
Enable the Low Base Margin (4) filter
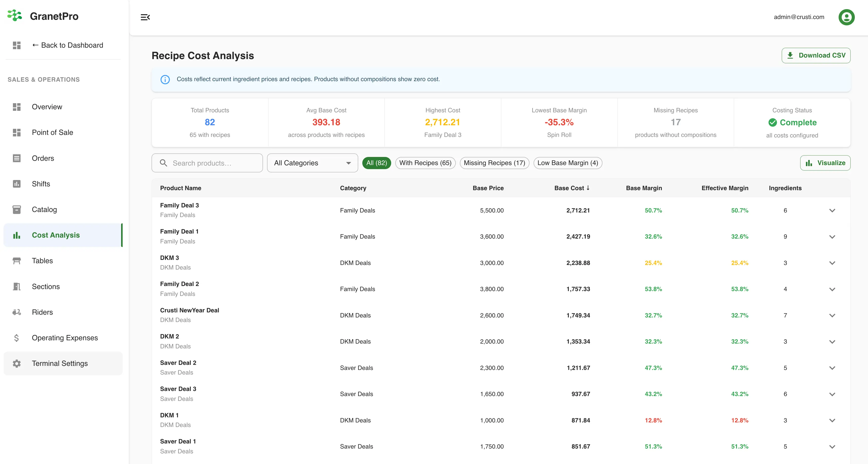[x=568, y=163]
